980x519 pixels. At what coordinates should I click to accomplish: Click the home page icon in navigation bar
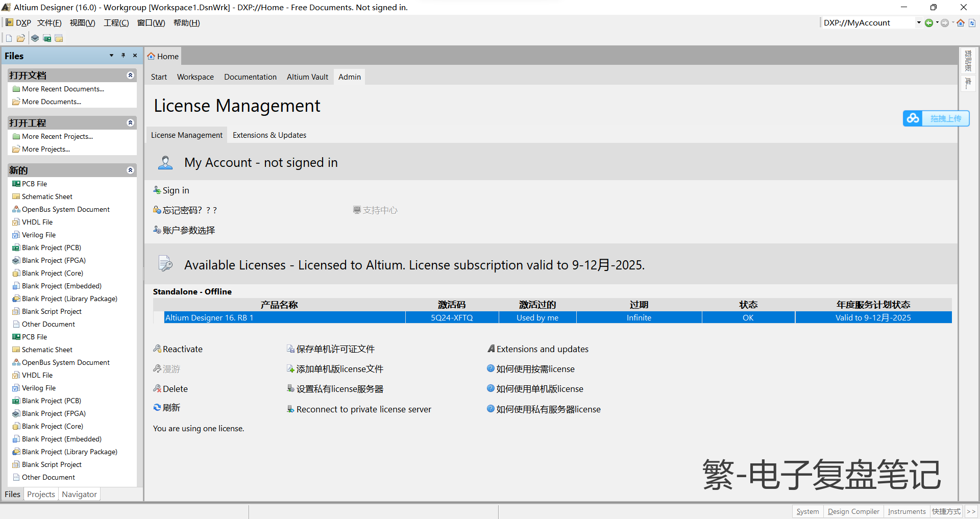tap(961, 22)
